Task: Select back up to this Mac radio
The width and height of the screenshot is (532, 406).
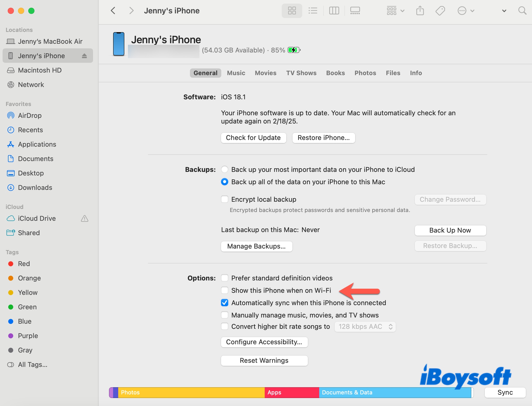Action: pos(225,182)
